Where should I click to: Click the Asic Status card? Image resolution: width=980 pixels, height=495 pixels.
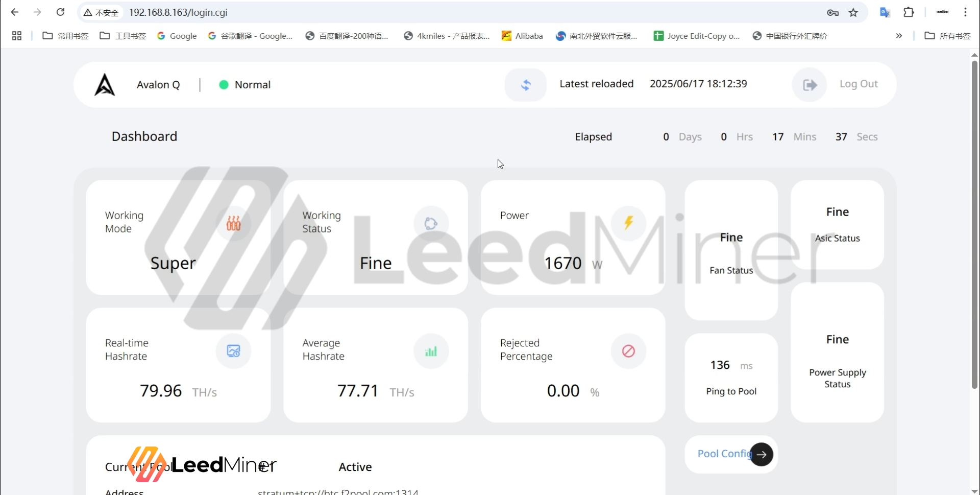[x=837, y=225]
